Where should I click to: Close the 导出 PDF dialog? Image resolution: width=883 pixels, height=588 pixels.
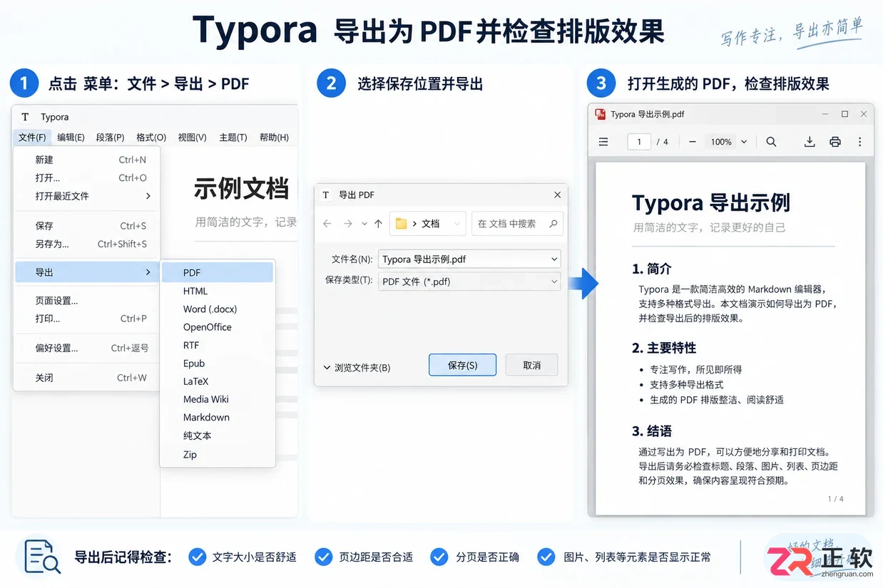coord(557,195)
